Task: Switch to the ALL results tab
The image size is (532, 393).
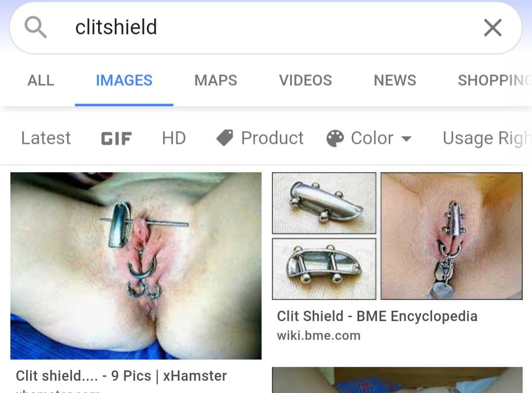Action: 41,80
